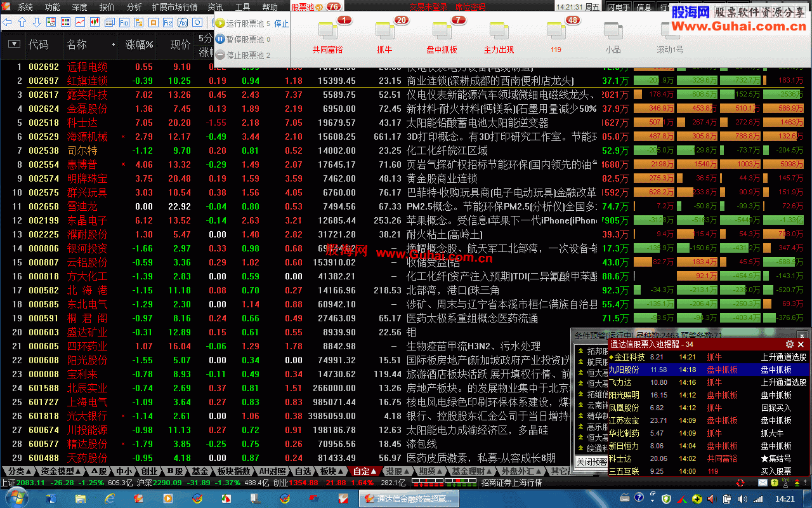Click the back arrow toolbar icon
The image size is (812, 508).
point(8,22)
